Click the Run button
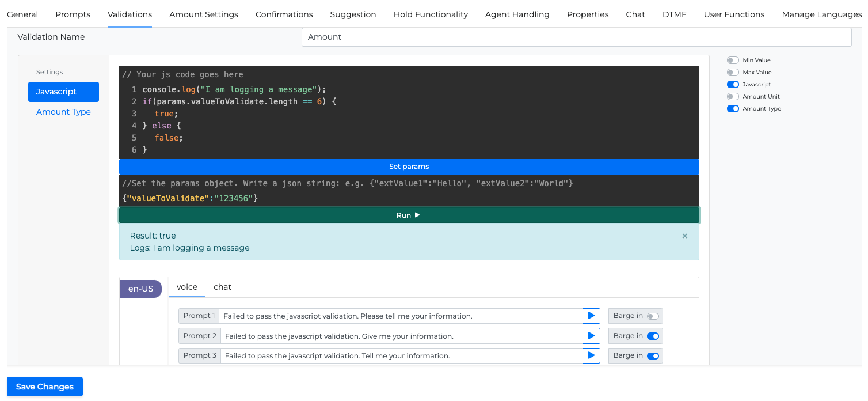 click(x=409, y=215)
